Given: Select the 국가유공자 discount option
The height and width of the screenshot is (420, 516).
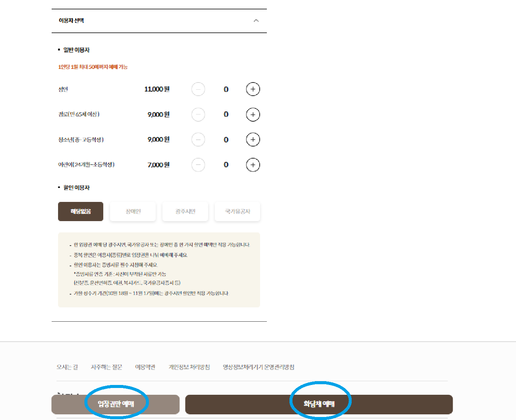Looking at the screenshot, I should point(237,211).
